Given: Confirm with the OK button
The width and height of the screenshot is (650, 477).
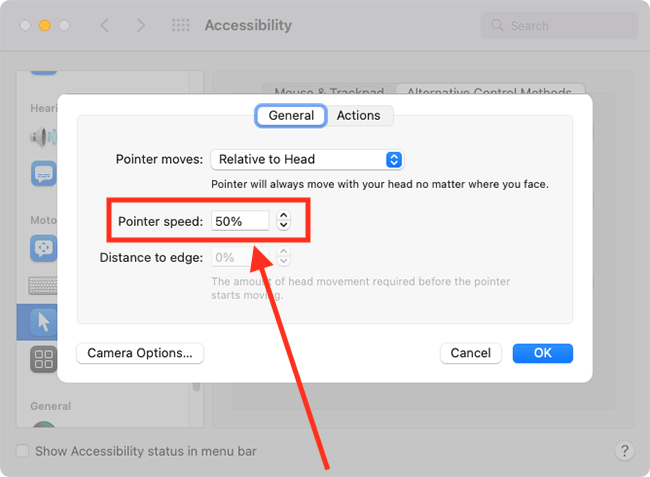Looking at the screenshot, I should [x=543, y=353].
